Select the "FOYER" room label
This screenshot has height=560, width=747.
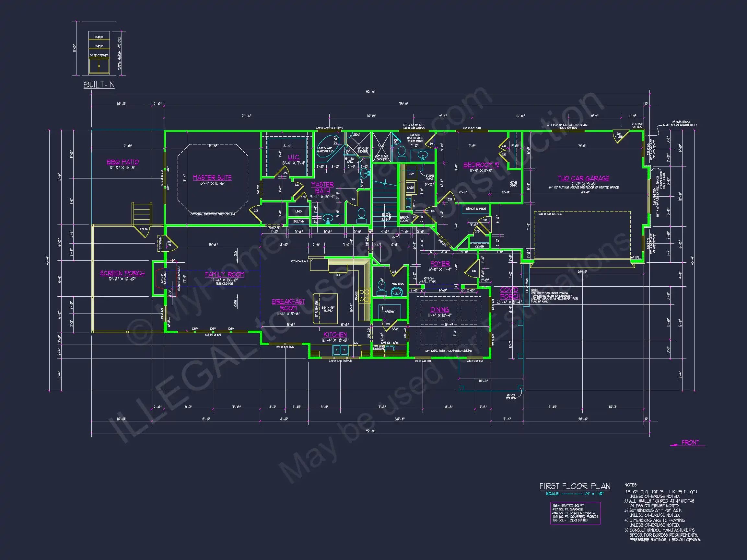tap(440, 264)
